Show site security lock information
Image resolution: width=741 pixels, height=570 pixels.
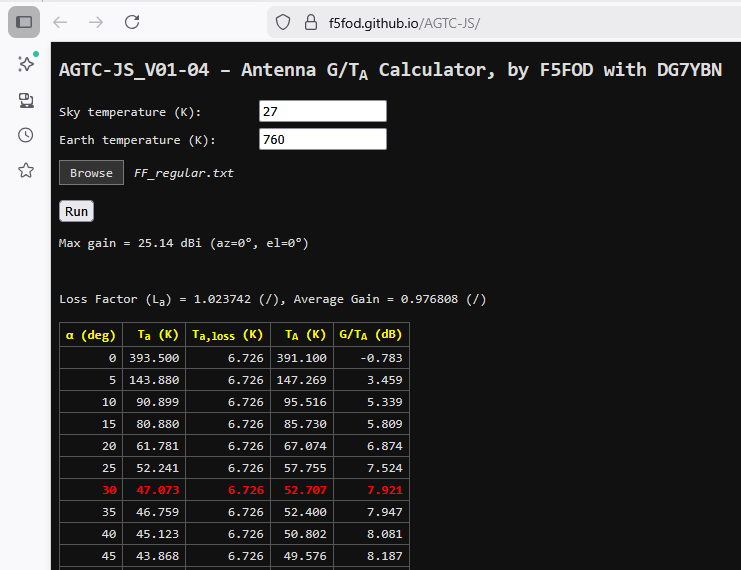(x=310, y=22)
